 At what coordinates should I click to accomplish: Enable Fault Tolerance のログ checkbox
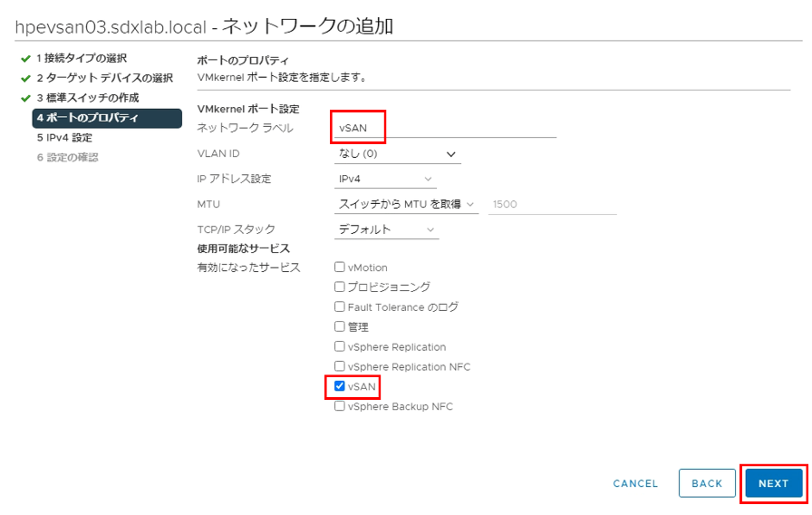[339, 306]
